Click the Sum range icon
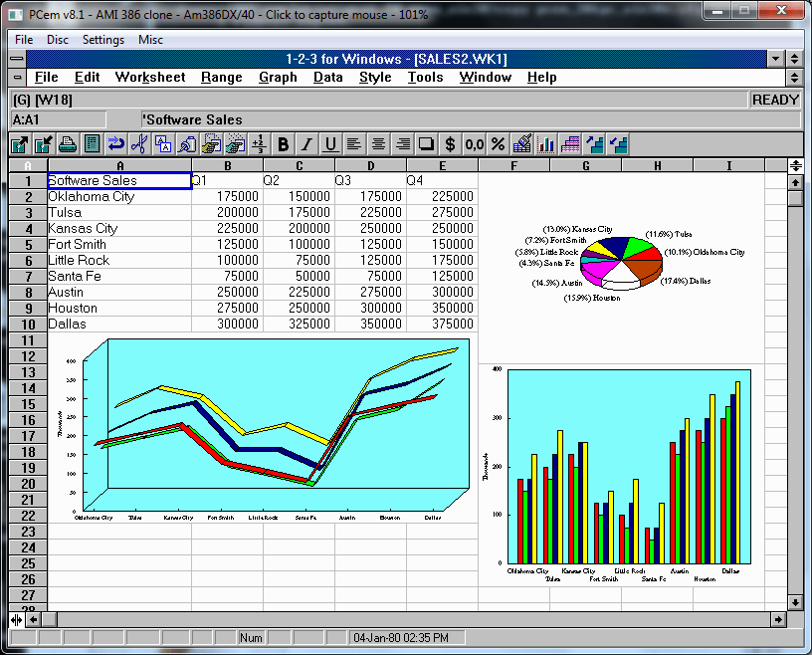This screenshot has width=812, height=655. 259,144
